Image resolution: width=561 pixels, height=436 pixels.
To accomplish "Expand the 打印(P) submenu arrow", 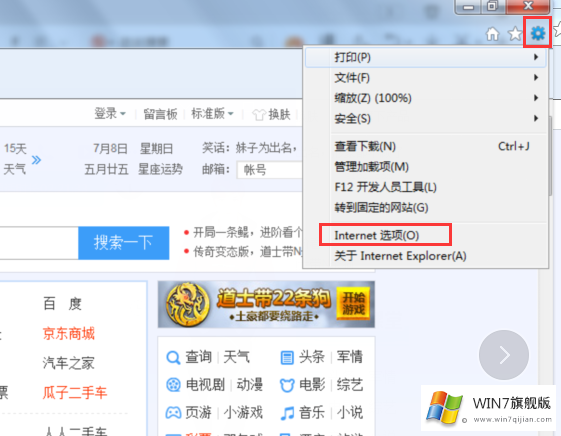I will pyautogui.click(x=536, y=57).
